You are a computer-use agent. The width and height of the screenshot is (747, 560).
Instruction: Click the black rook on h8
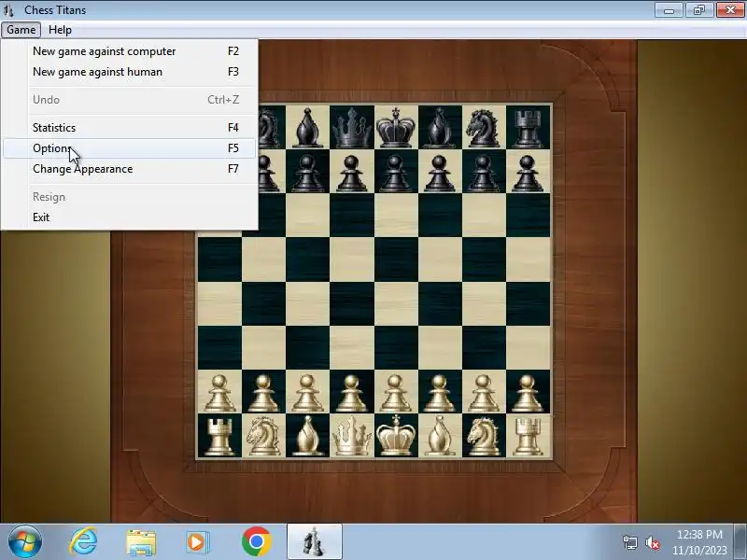coord(528,129)
